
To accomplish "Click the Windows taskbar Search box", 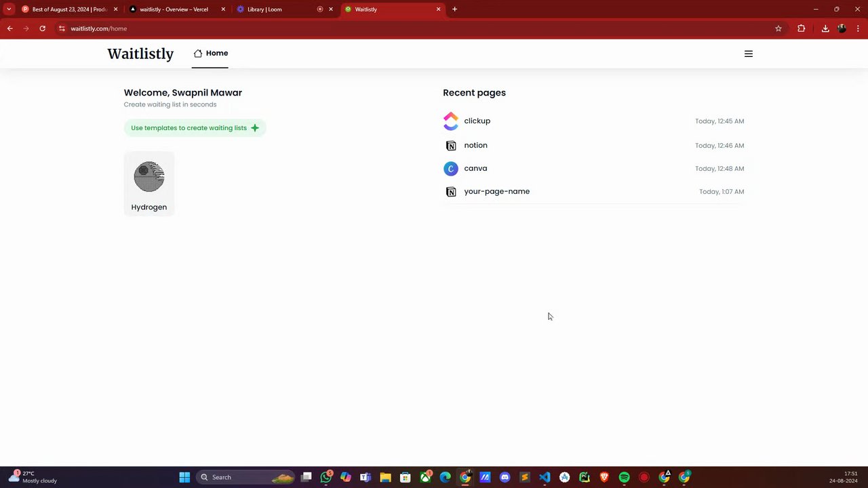I will (x=245, y=477).
